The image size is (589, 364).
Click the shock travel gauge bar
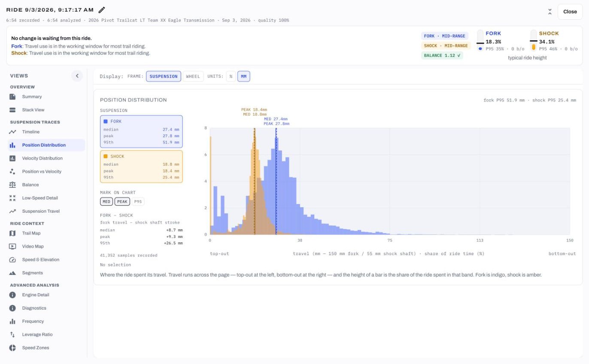point(534,41)
